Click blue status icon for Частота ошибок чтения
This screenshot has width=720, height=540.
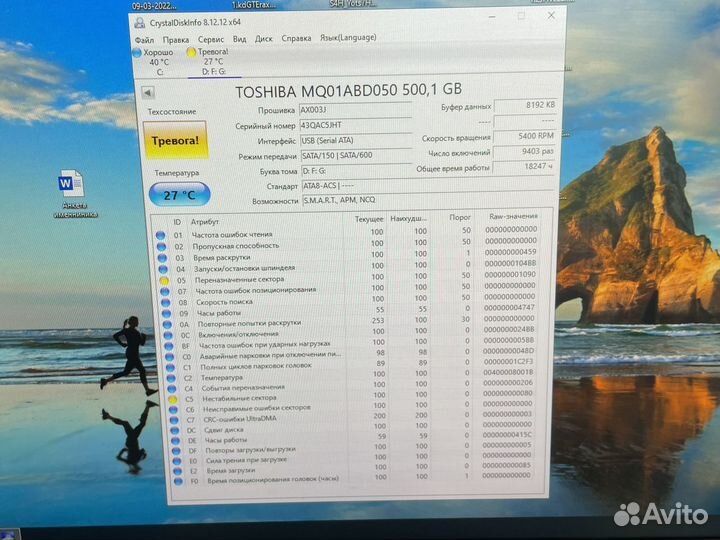162,234
